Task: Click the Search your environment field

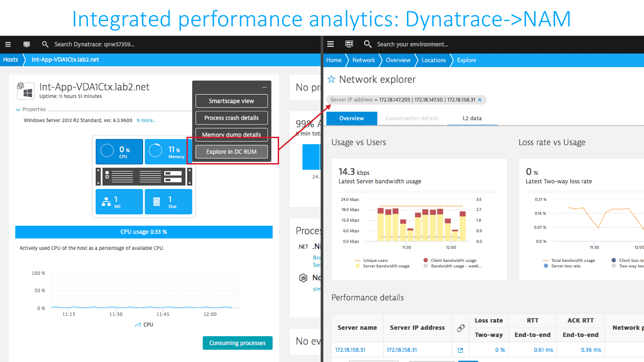Action: [x=412, y=44]
